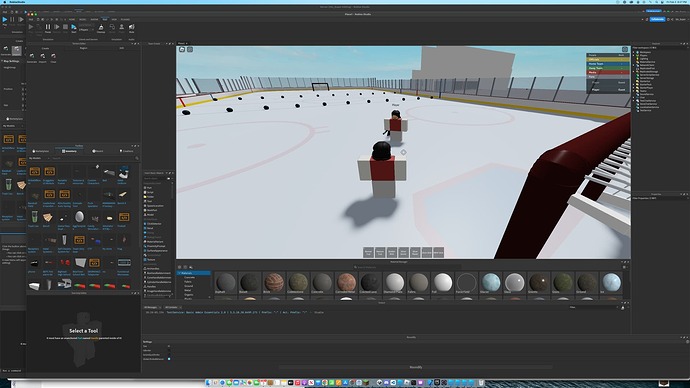The image size is (690, 388).
Task: Expand the Workspace node in Explorer
Action: pyautogui.click(x=634, y=52)
